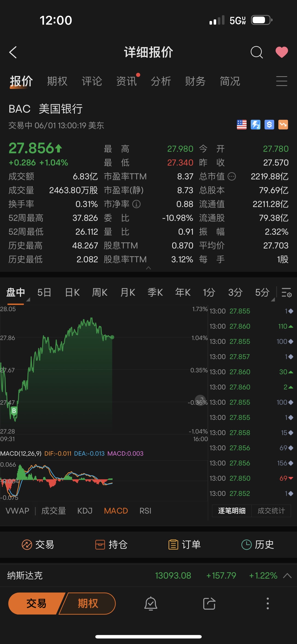The width and height of the screenshot is (297, 644).
Task: Tap the blue lightning Level 2 icon
Action: click(256, 125)
